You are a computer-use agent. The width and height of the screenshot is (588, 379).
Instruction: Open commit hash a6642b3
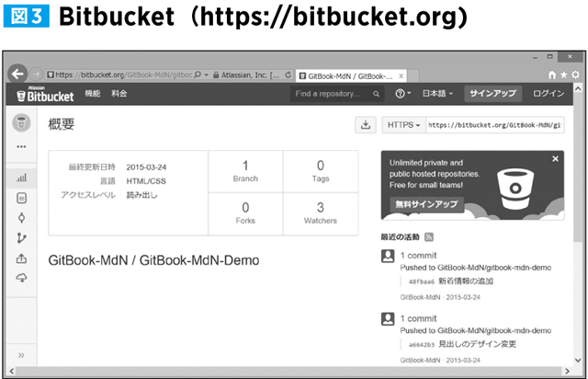422,344
